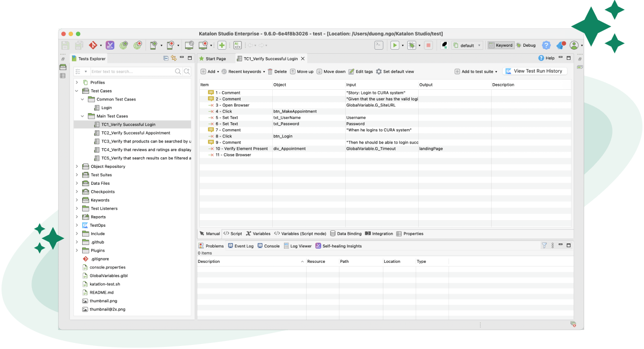Screen dimensions: 644x349
Task: Switch to the Script tab
Action: tap(233, 234)
